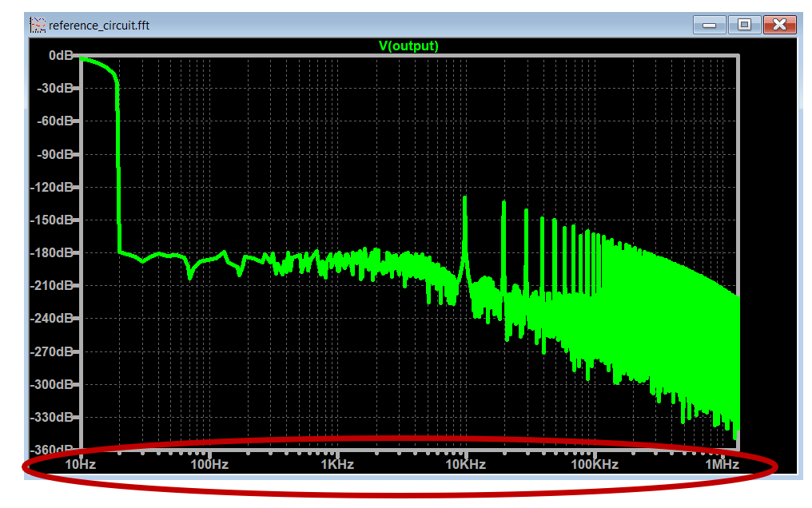Click the 10KHz horizontal axis label
The width and height of the screenshot is (812, 508).
tap(464, 464)
